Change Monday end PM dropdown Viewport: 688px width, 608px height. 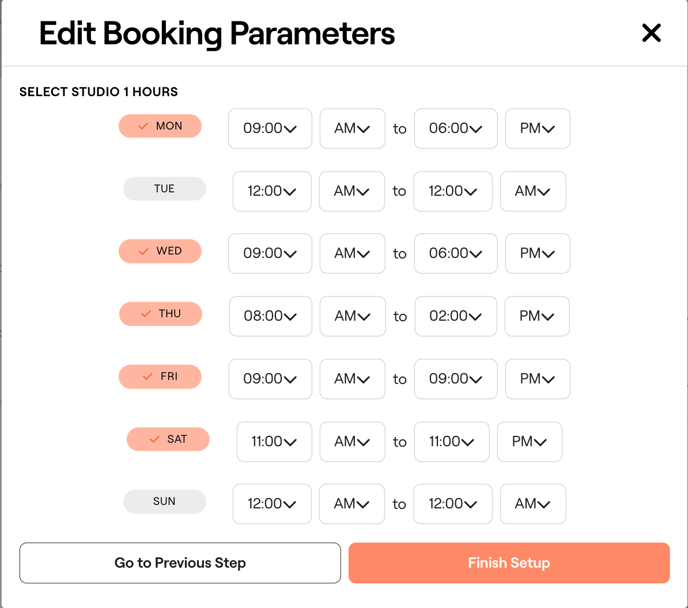pyautogui.click(x=537, y=129)
